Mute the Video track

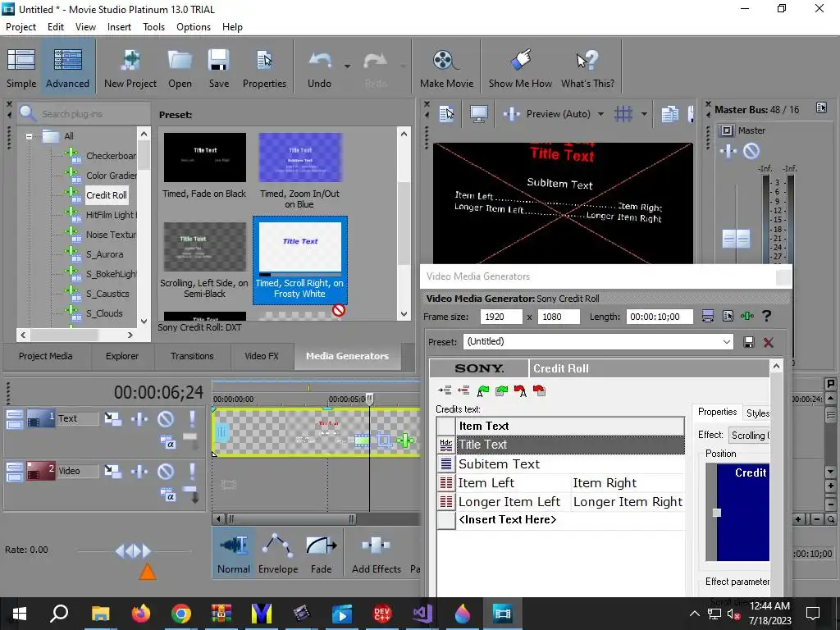(166, 471)
